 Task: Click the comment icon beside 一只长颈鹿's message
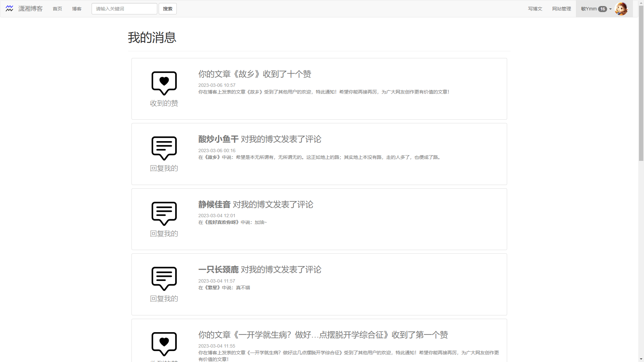click(164, 278)
